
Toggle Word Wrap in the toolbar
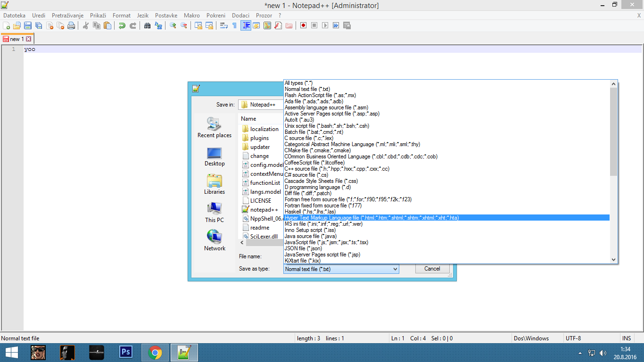tap(224, 25)
